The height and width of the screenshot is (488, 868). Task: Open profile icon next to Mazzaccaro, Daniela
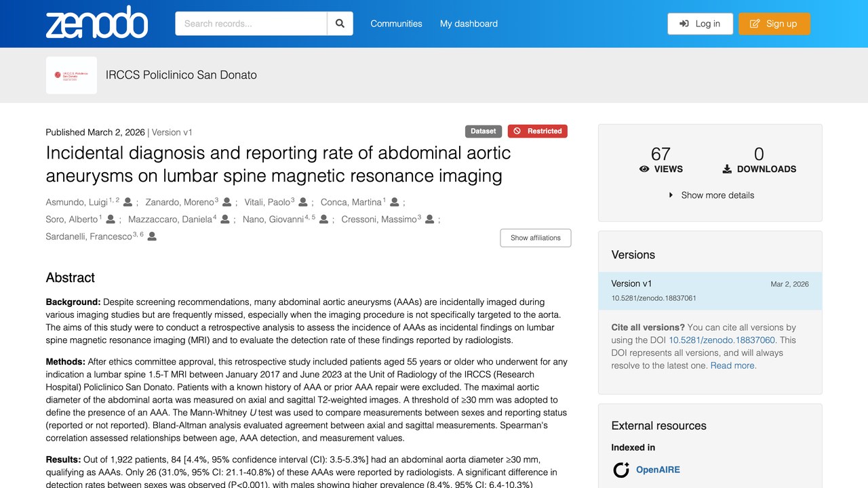(225, 220)
